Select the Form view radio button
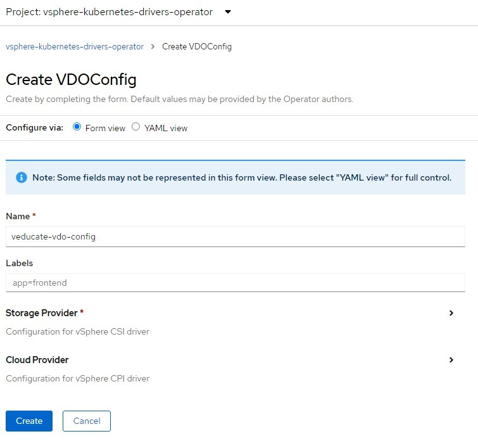The height and width of the screenshot is (448, 478). pos(77,127)
